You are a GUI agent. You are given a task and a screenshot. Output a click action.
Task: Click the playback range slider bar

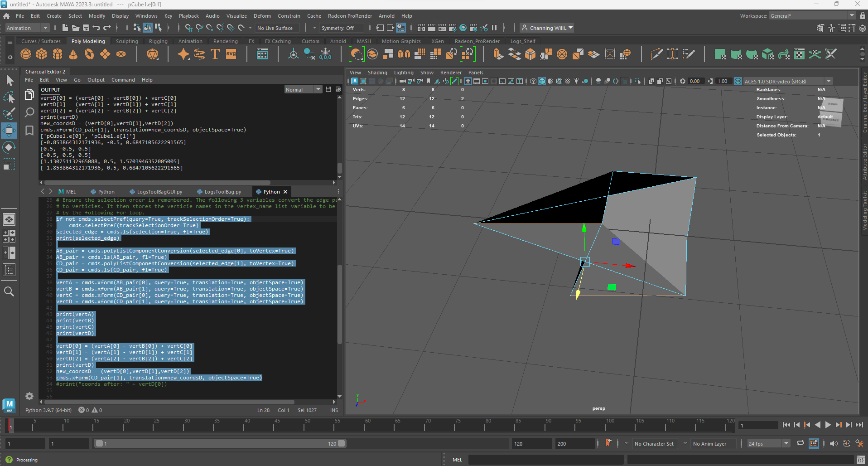[x=220, y=443]
